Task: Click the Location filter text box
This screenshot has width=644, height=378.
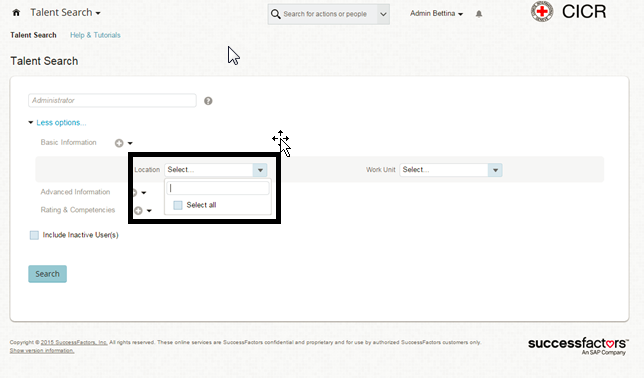Action: pos(218,188)
